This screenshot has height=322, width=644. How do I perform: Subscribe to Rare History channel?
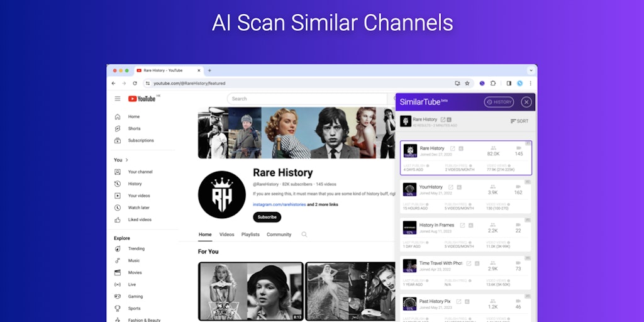pos(267,217)
